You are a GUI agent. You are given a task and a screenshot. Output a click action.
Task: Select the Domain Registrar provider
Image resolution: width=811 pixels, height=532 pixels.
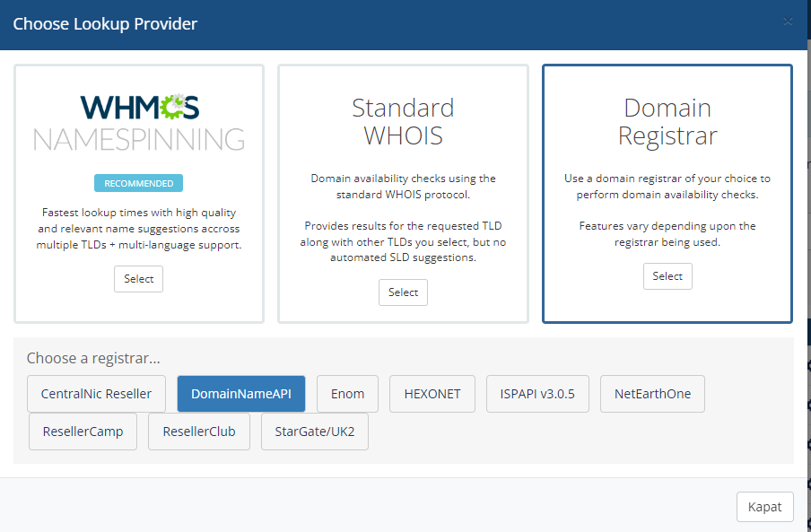pyautogui.click(x=667, y=276)
